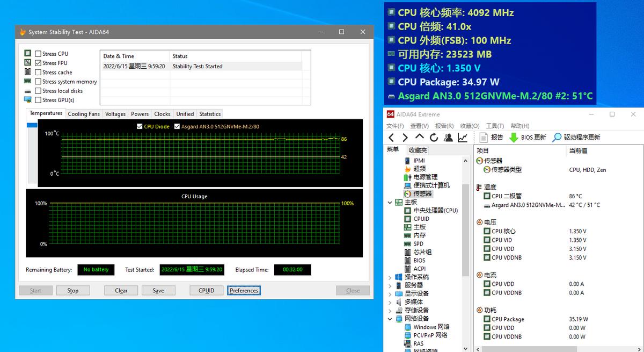Uncheck the Stress FPU checkbox
Screen dimensions: 644x352
38,63
